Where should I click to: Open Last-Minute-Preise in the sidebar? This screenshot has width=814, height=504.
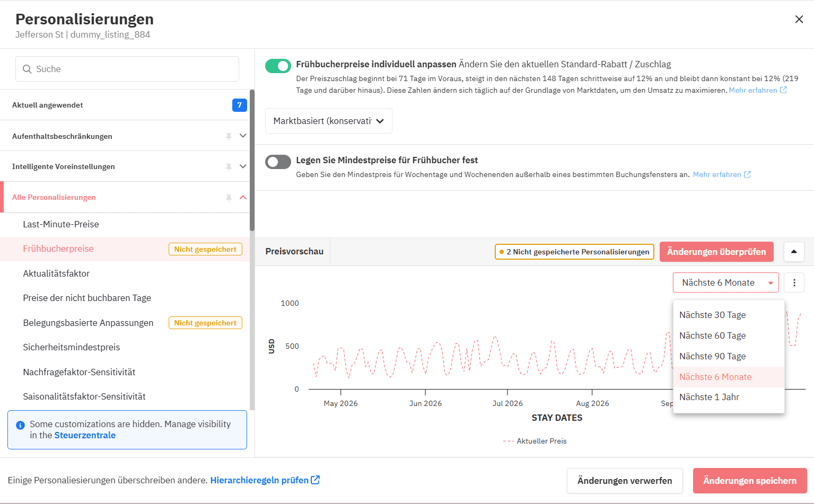coord(61,224)
